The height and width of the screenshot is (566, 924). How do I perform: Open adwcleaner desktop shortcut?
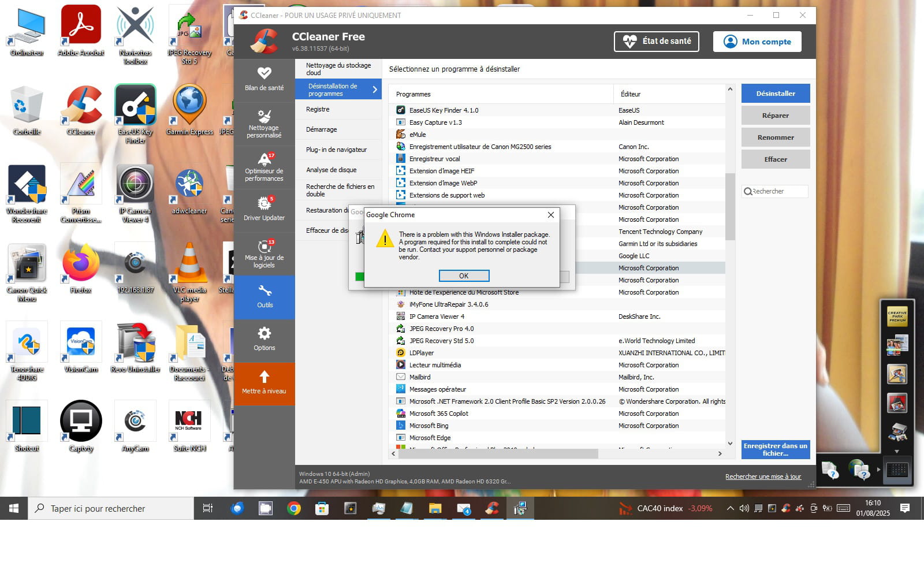click(x=189, y=191)
